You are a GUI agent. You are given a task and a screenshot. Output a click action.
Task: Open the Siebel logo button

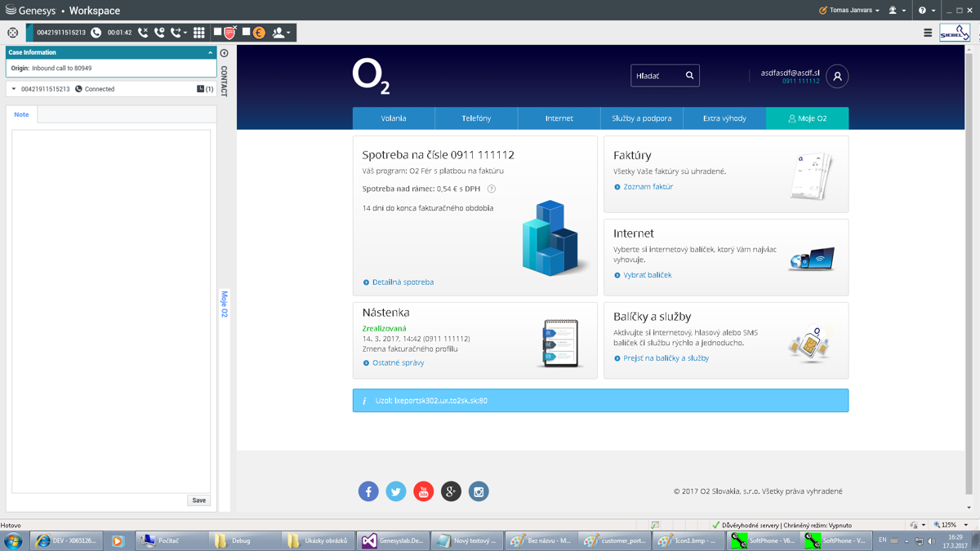954,33
